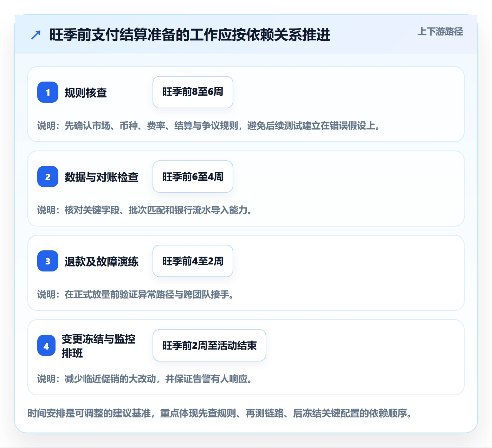Click the 旺季前8至6周 time pill
Screen dimensions: 492x448
pos(193,92)
